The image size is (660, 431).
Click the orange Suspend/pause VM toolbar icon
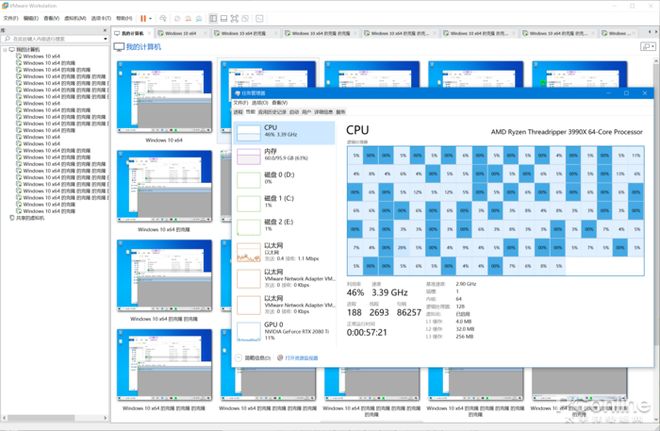[x=143, y=19]
